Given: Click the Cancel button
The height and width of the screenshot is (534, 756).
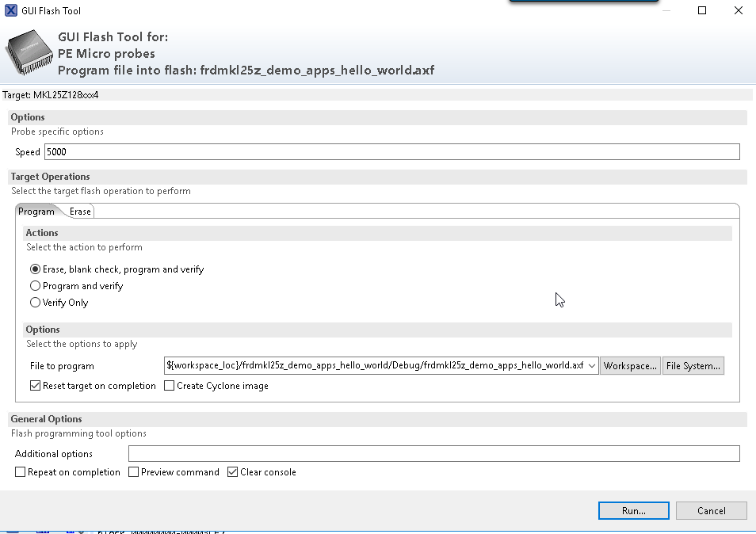Looking at the screenshot, I should tap(712, 511).
